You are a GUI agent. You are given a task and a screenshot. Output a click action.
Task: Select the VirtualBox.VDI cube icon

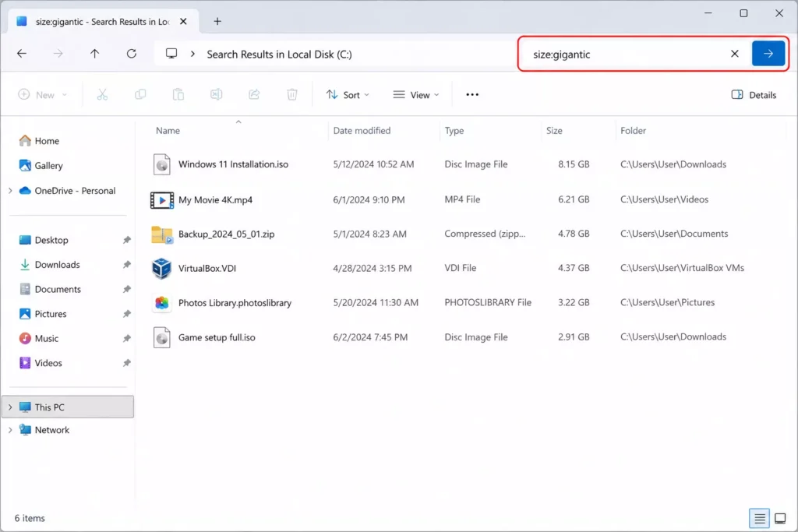coord(162,269)
